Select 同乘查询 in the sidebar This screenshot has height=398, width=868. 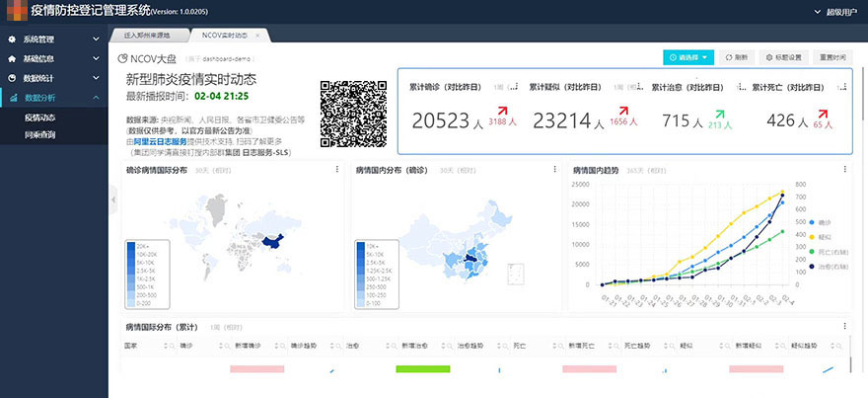point(40,133)
